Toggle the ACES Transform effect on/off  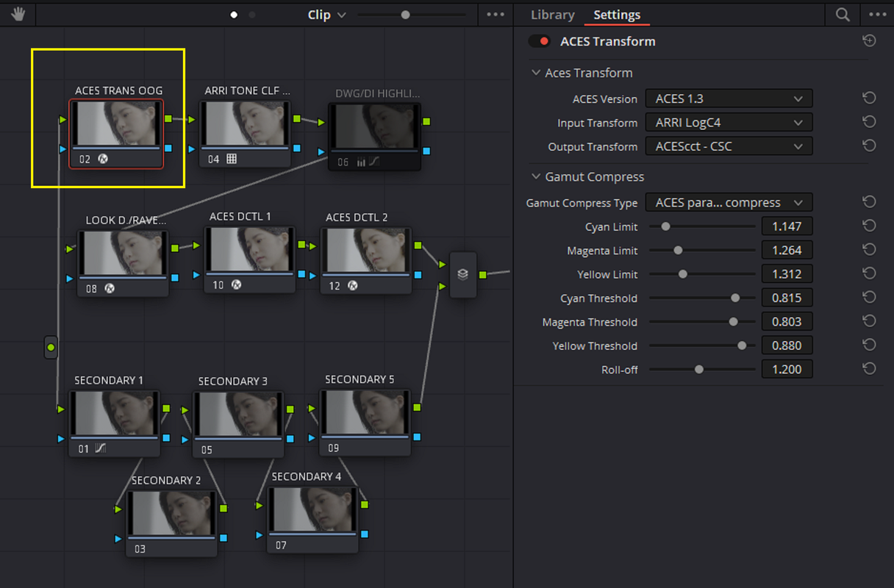[x=540, y=41]
